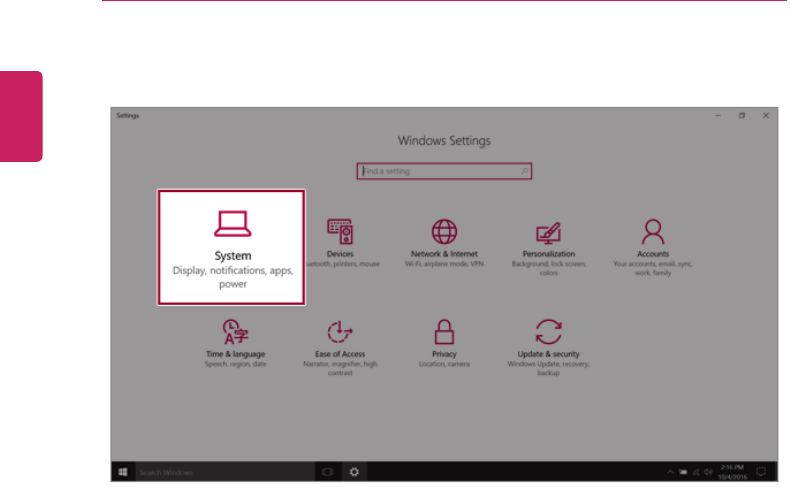
Task: Click the magnifier icon in search box
Action: (x=524, y=171)
